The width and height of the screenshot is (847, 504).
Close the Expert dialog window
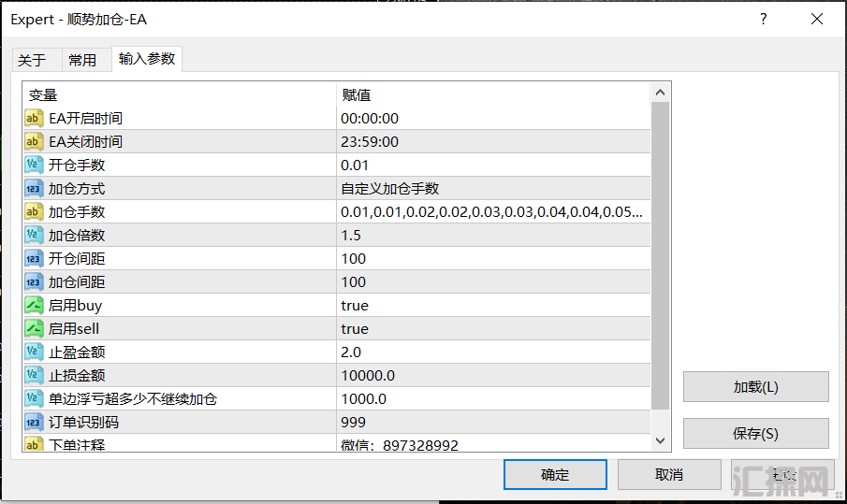click(x=817, y=19)
